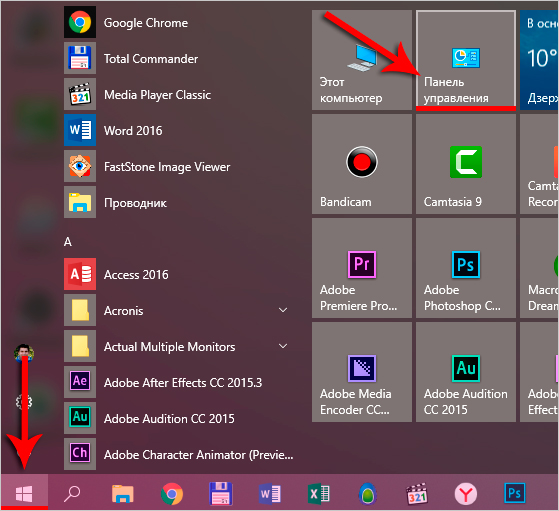Open Chrome from the taskbar
The image size is (559, 511).
[x=172, y=494]
